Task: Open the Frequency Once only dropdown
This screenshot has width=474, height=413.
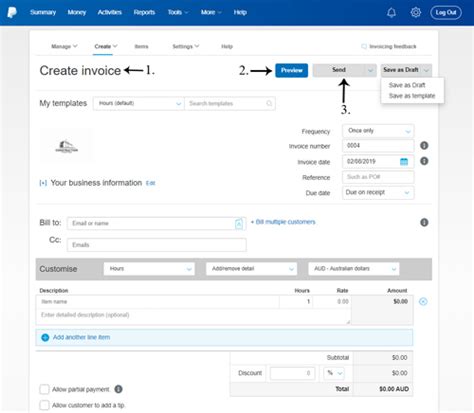Action: click(x=378, y=131)
